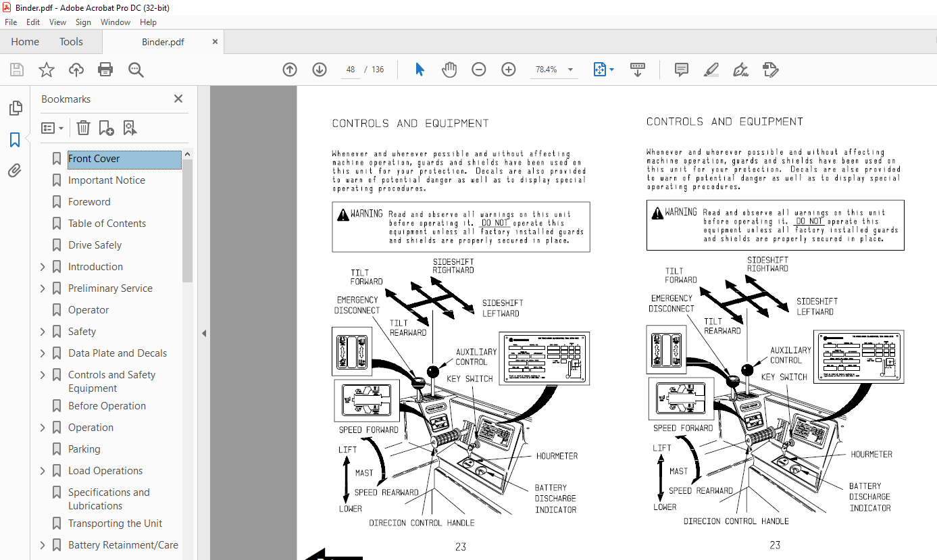This screenshot has width=937, height=560.
Task: Open the File menu
Action: click(x=11, y=22)
